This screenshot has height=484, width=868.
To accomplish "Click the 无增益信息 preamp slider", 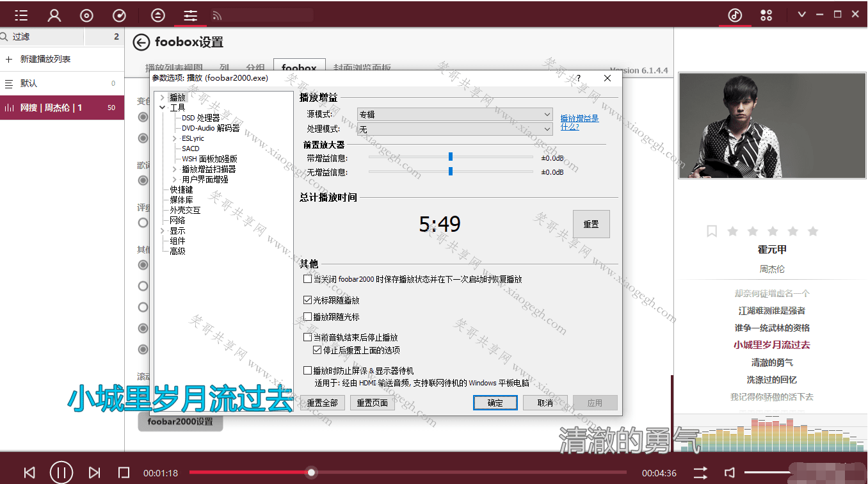I will tap(451, 172).
